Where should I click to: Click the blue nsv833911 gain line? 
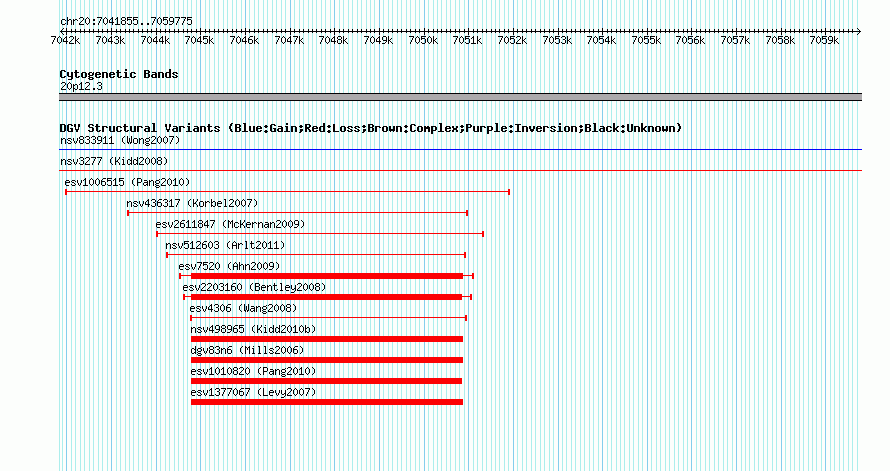(460, 150)
